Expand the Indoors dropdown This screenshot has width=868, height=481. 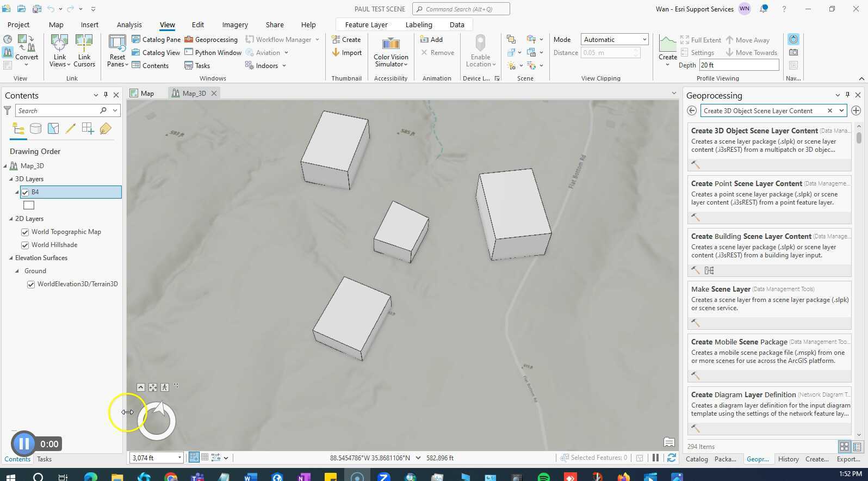pyautogui.click(x=284, y=66)
